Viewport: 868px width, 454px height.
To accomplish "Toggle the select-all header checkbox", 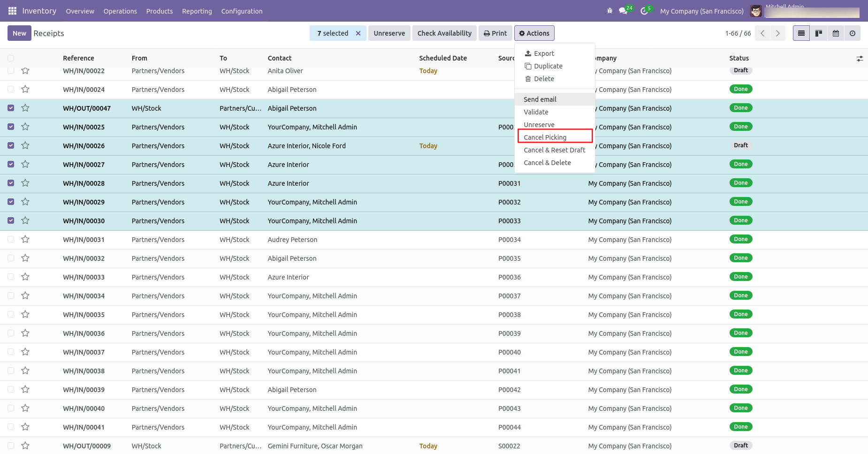I will coord(11,58).
